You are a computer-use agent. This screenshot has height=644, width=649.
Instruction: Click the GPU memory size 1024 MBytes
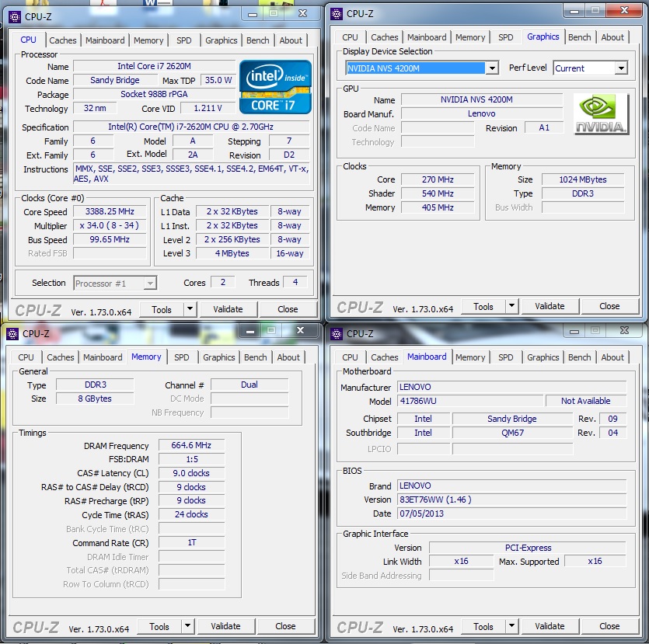583,179
